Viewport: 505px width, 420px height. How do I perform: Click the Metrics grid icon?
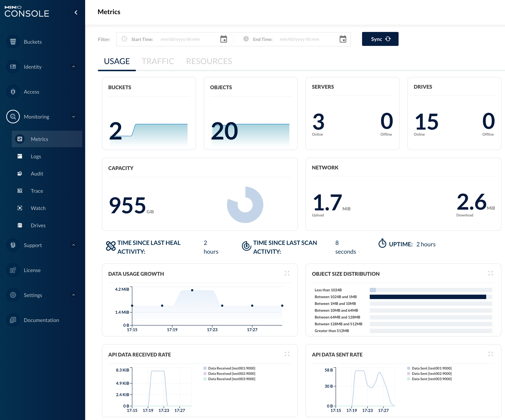[20, 139]
